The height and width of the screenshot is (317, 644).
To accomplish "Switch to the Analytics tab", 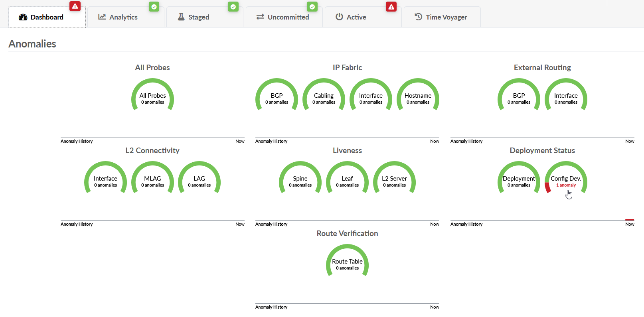I will coord(126,17).
